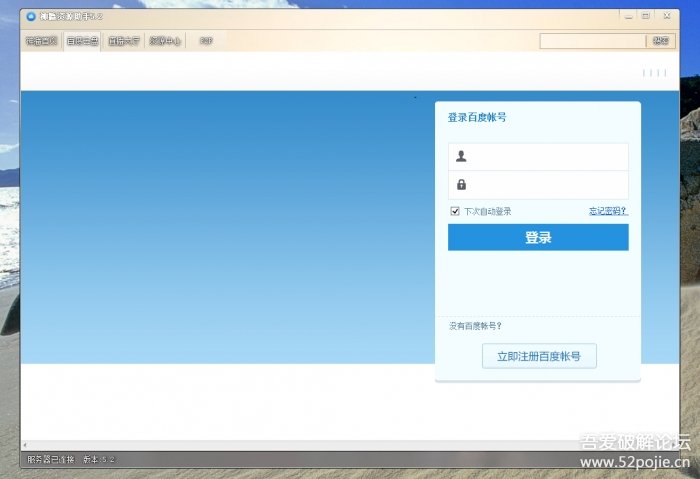The width and height of the screenshot is (700, 479).
Task: Open the 忘记密码? link
Action: click(x=608, y=211)
